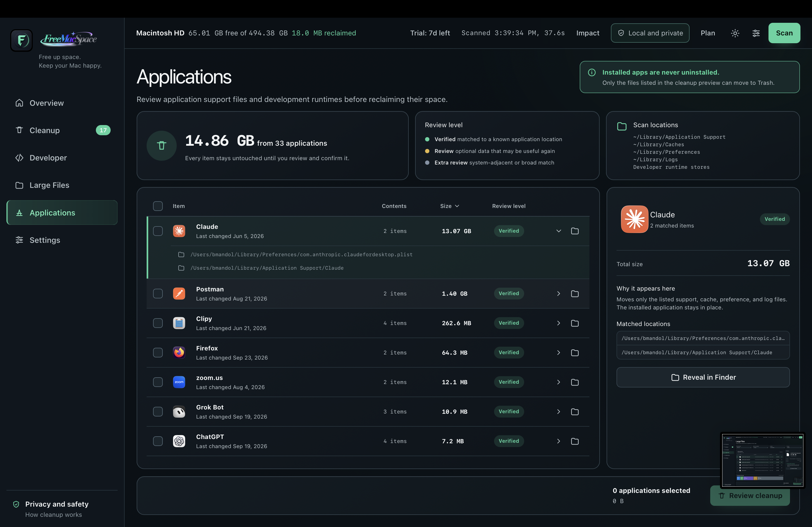
Task: Reveal Grok Bot row folder icon
Action: [x=575, y=412]
